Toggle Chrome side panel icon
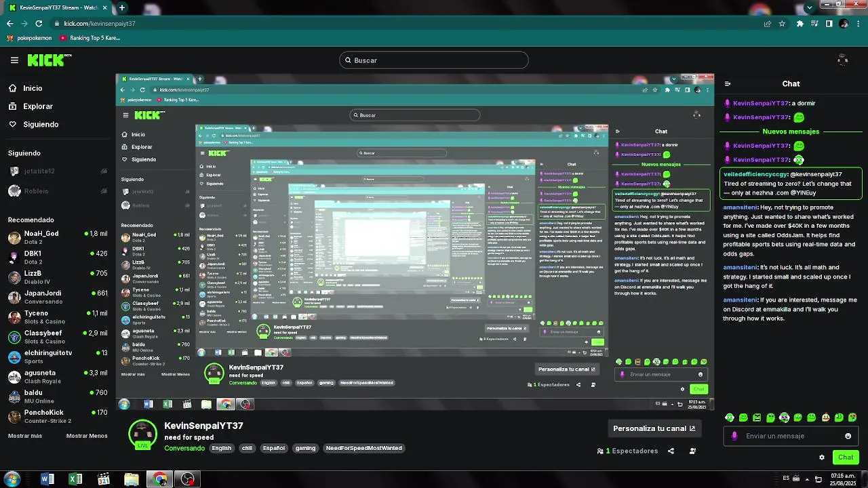This screenshot has width=868, height=488. tap(829, 23)
